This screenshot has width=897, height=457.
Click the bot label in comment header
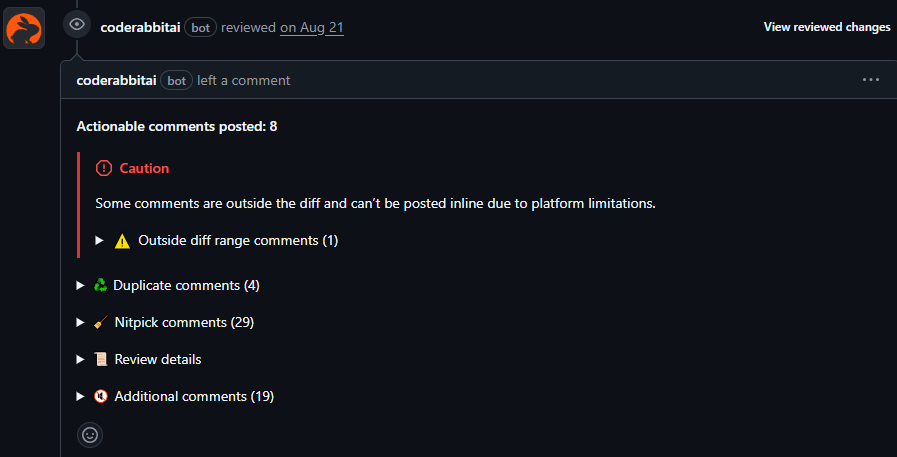(176, 81)
